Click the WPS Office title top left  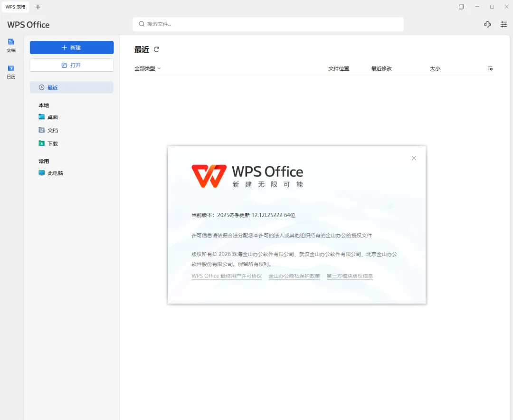point(28,25)
